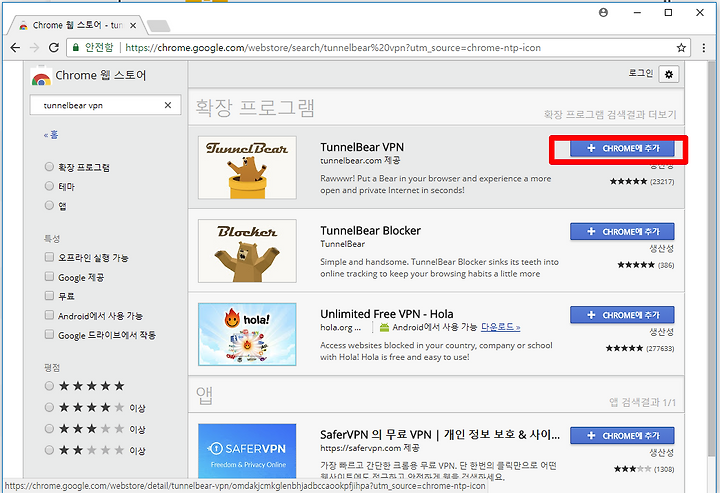The width and height of the screenshot is (720, 493).
Task: Open the hola! thumbnail image
Action: pyautogui.click(x=247, y=334)
